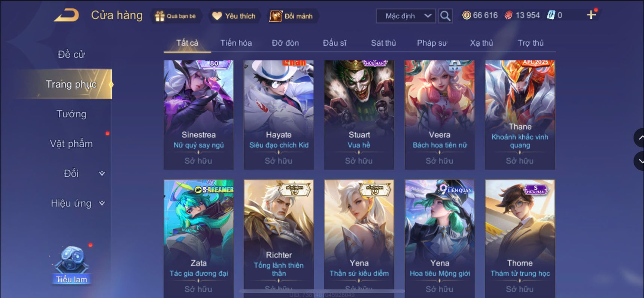Tap the plus icon to add currency

pyautogui.click(x=591, y=15)
